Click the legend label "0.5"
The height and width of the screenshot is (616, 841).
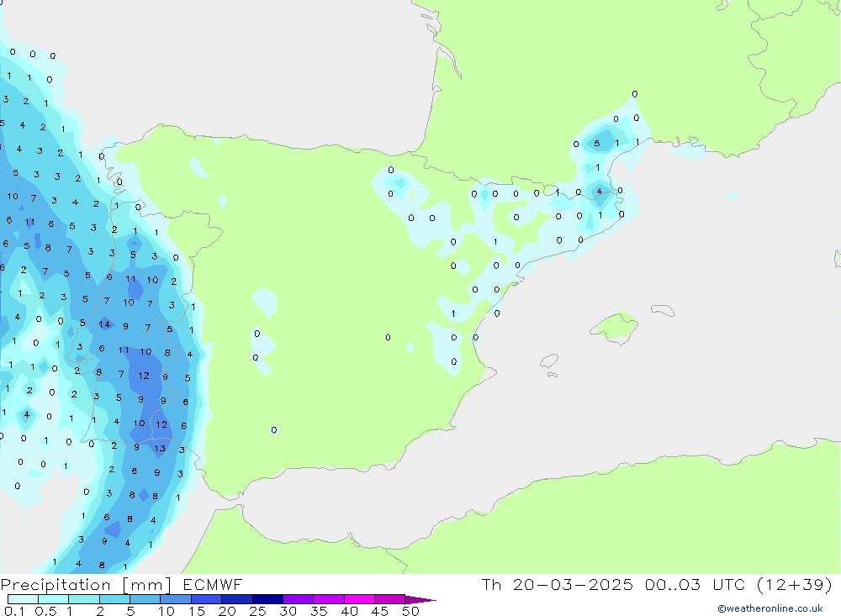point(45,611)
